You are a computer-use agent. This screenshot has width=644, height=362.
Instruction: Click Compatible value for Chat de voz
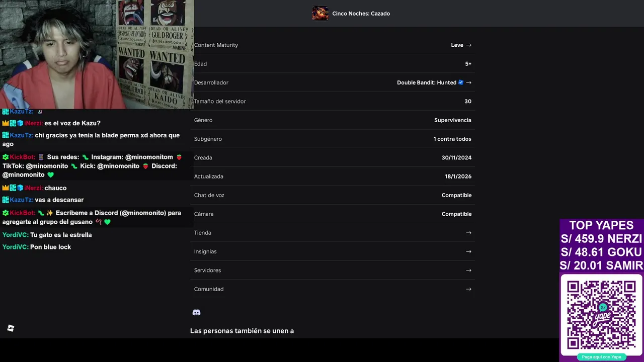click(456, 195)
